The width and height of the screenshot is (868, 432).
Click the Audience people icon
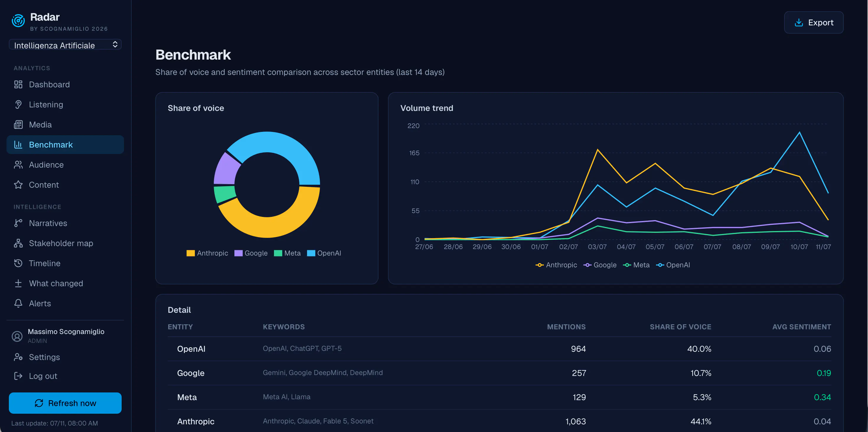tap(18, 165)
